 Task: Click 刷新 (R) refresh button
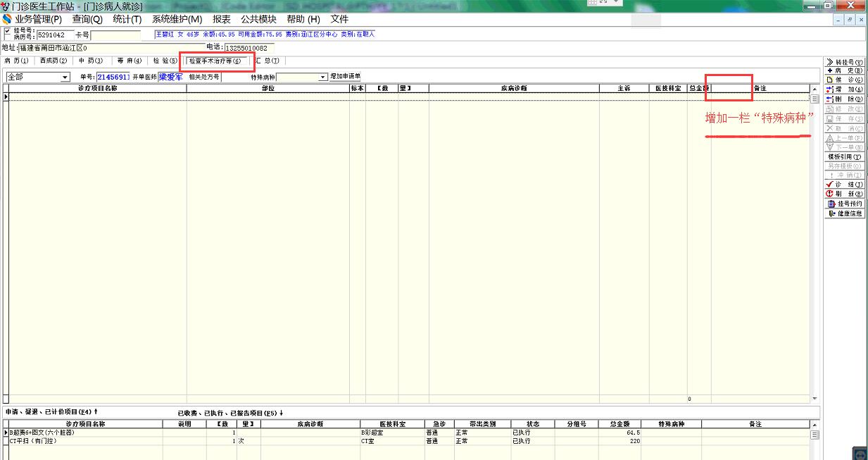[x=844, y=194]
